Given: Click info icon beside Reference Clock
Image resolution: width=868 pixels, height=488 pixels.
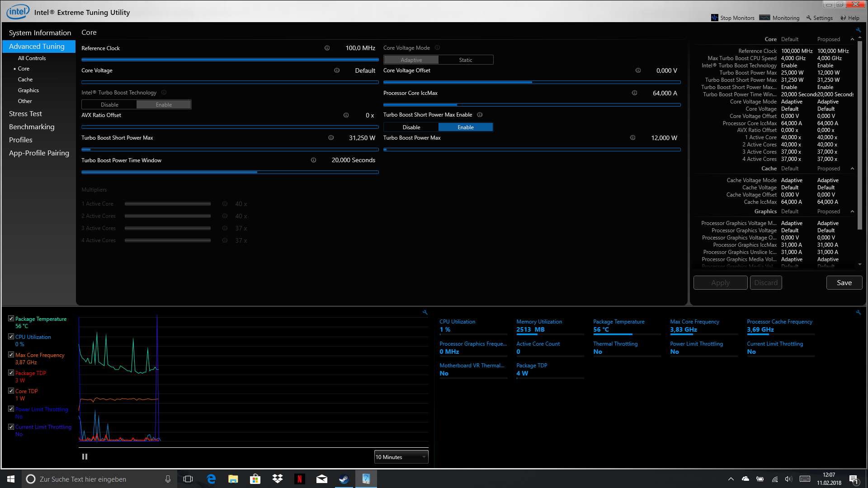Looking at the screenshot, I should tap(327, 48).
